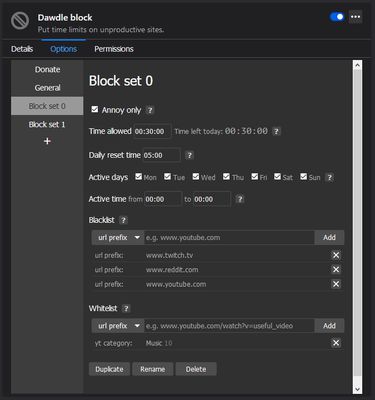Click the Duplicate button

pyautogui.click(x=109, y=369)
